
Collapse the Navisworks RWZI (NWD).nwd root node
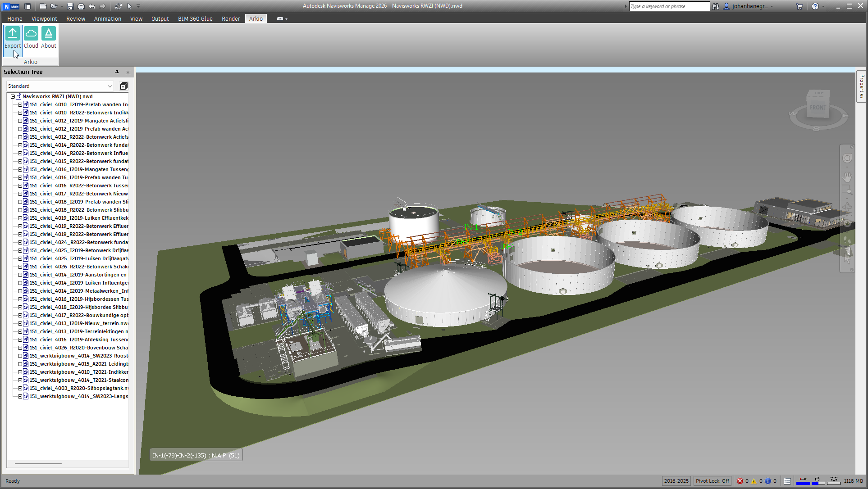click(13, 96)
